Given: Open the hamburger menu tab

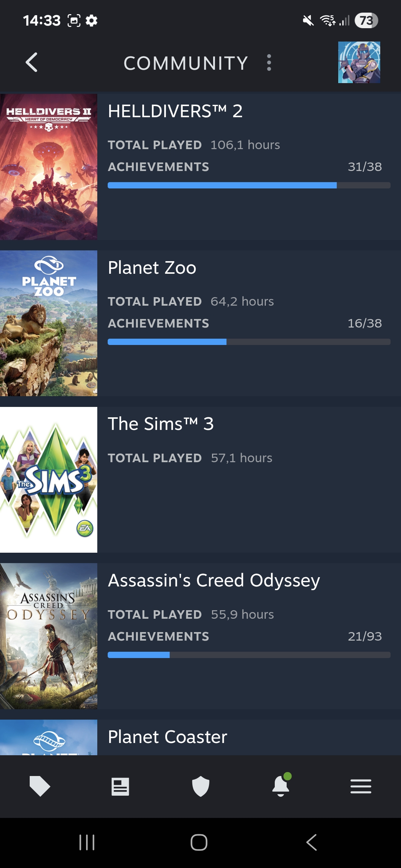Looking at the screenshot, I should (x=361, y=786).
